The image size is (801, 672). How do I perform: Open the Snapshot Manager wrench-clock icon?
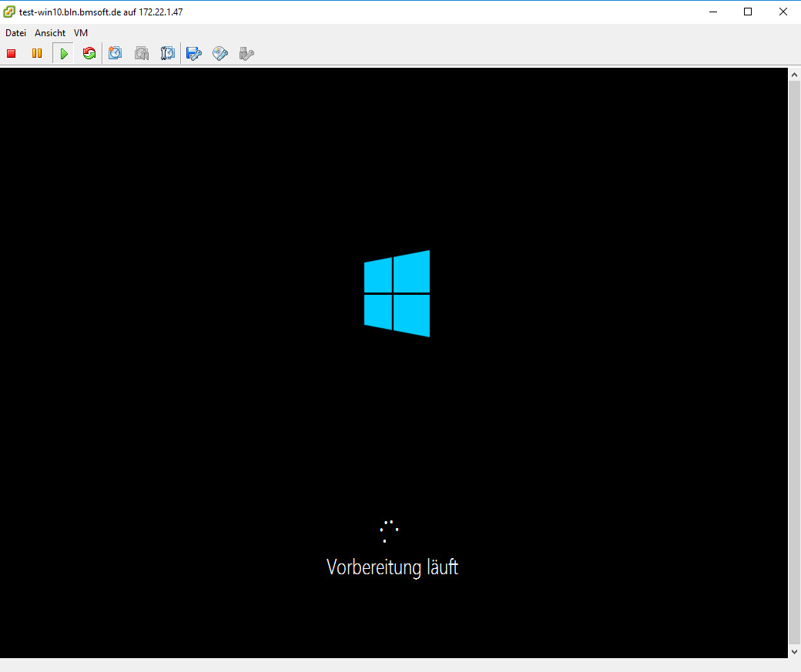coord(168,53)
